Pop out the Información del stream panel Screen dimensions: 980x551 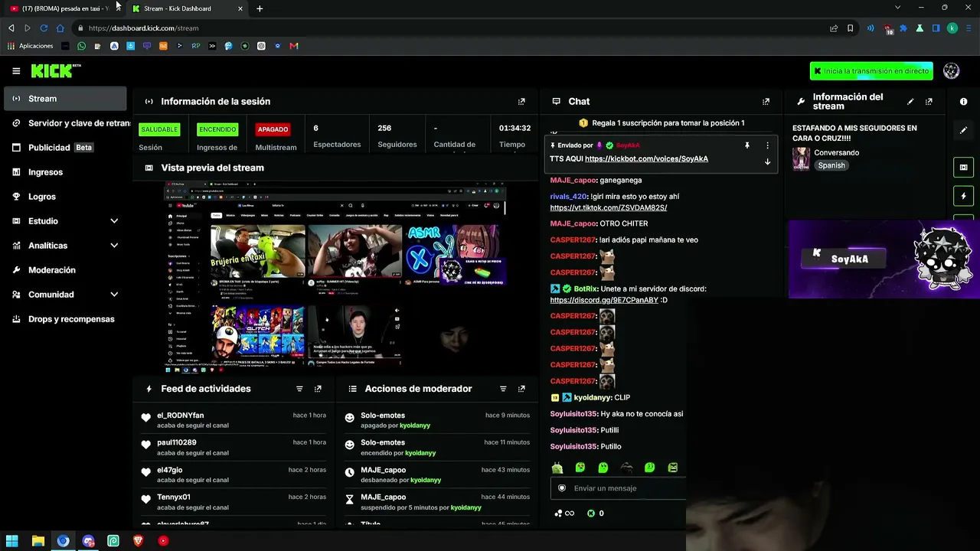pyautogui.click(x=929, y=101)
